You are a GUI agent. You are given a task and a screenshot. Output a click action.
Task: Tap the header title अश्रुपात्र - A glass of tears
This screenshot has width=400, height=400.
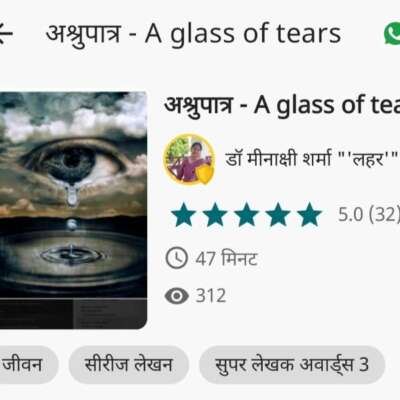[193, 34]
